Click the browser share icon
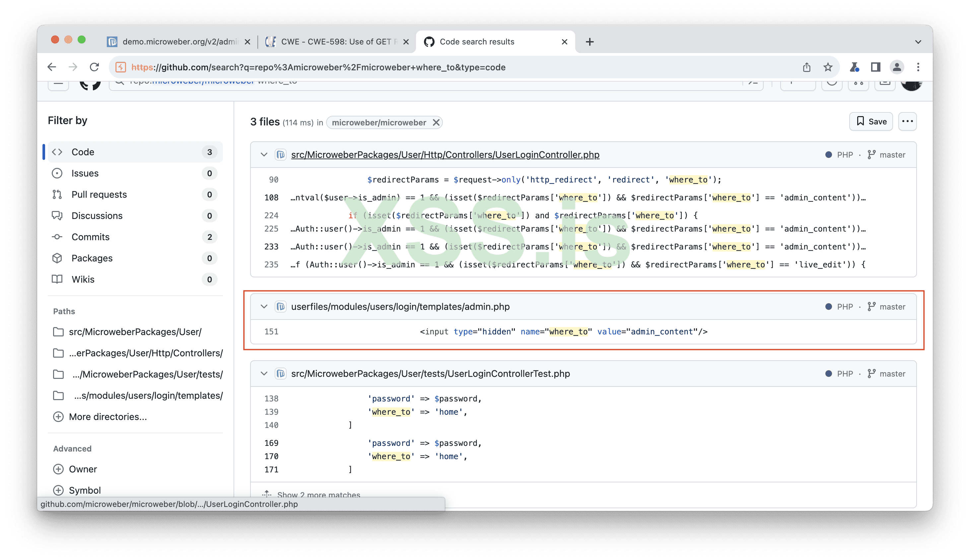This screenshot has height=560, width=970. (806, 67)
